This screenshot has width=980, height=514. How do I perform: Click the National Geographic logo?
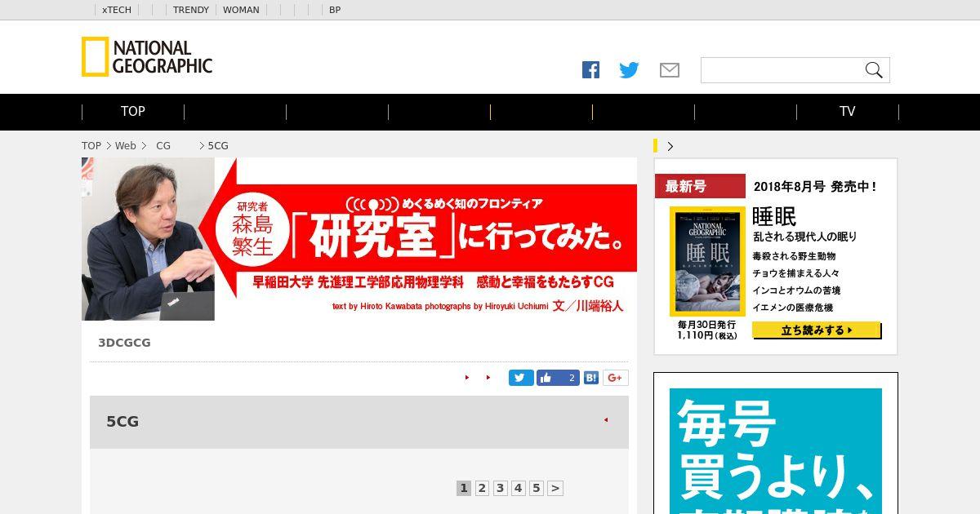coord(147,57)
